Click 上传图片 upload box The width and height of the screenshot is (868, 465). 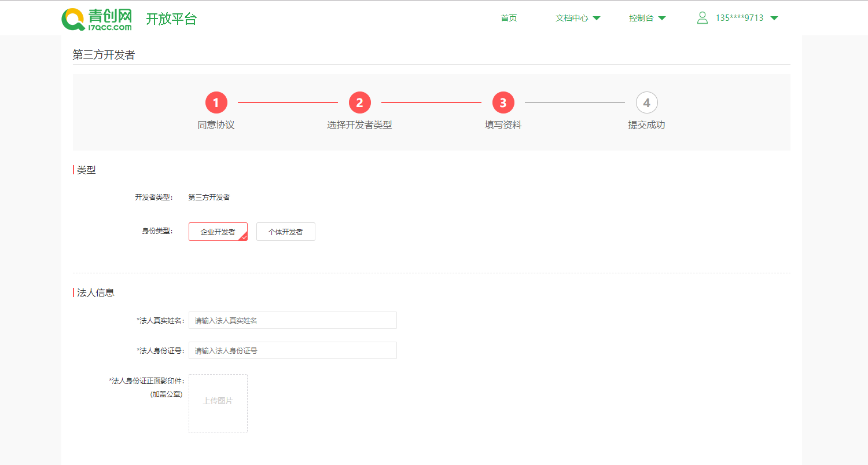point(218,404)
